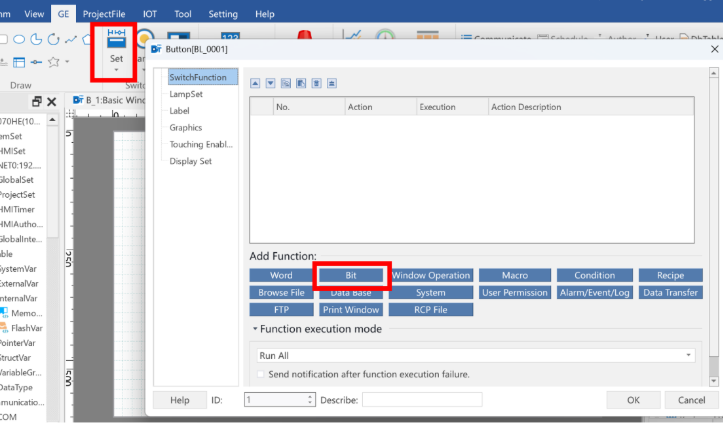Select the polyline draw tool
The width and height of the screenshot is (723, 423).
71,39
